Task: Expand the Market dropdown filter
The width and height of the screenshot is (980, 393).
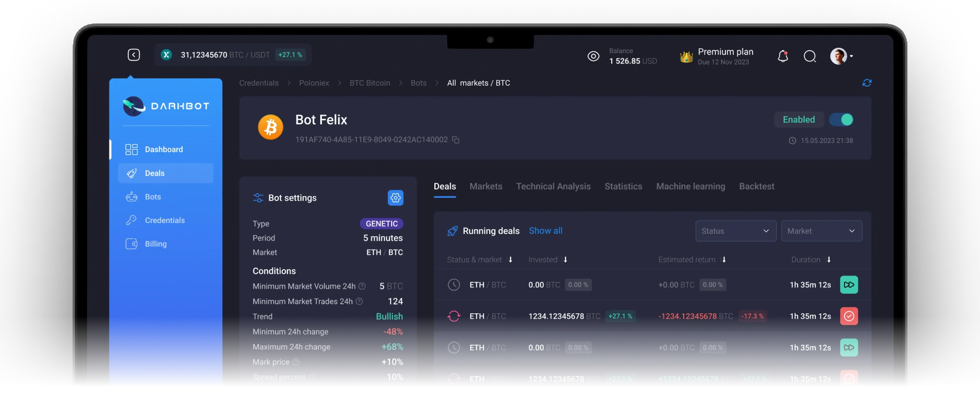Action: [821, 230]
